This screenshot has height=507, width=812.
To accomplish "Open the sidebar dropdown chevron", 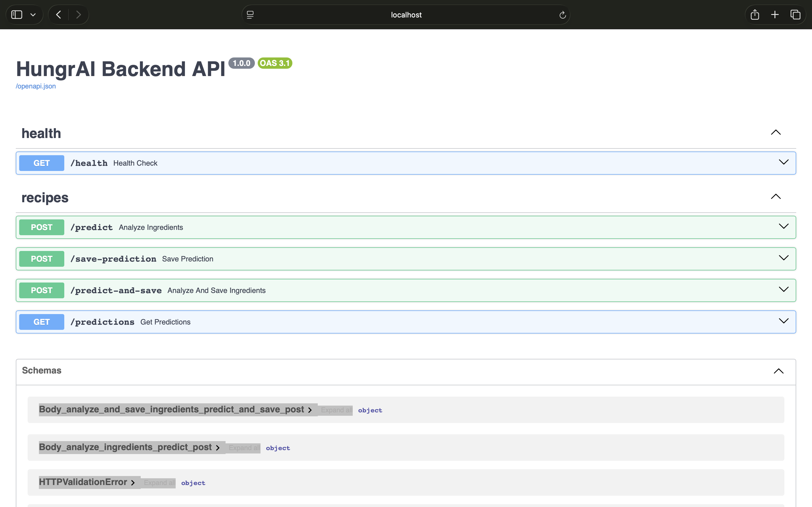I will coord(33,15).
